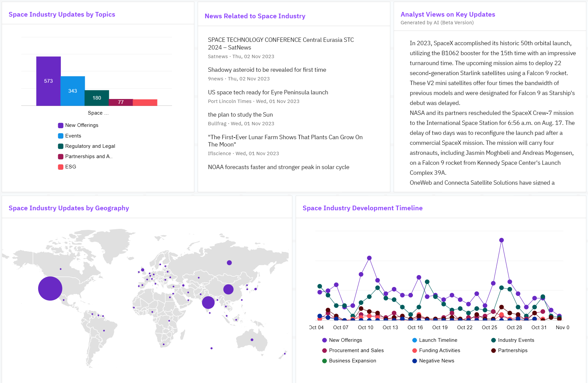
Task: Toggle Partnerships and A.. legend entry
Action: click(x=85, y=156)
